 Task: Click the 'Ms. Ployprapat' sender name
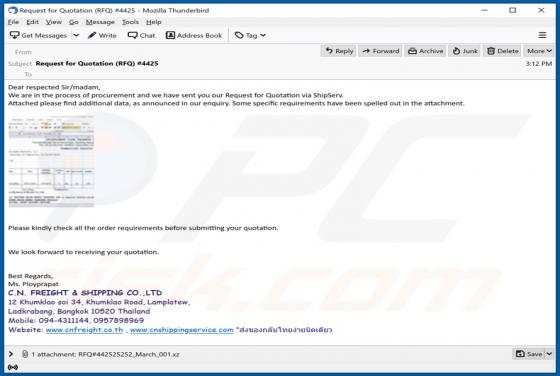(33, 284)
